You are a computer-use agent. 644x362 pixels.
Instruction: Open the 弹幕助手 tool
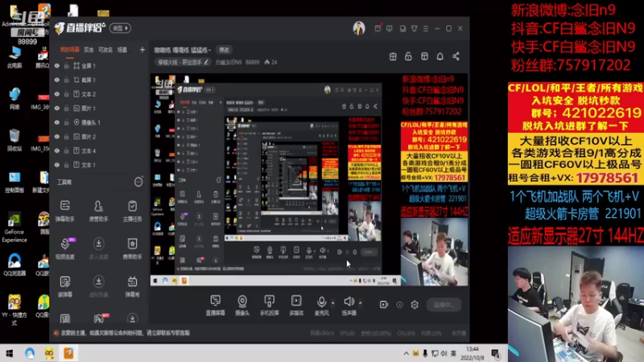coord(65,211)
